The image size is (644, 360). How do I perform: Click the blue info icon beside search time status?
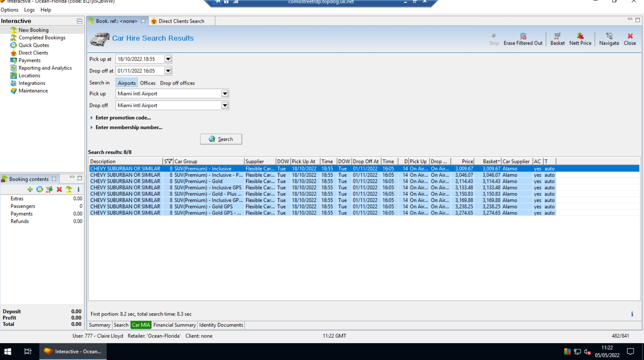(632, 314)
